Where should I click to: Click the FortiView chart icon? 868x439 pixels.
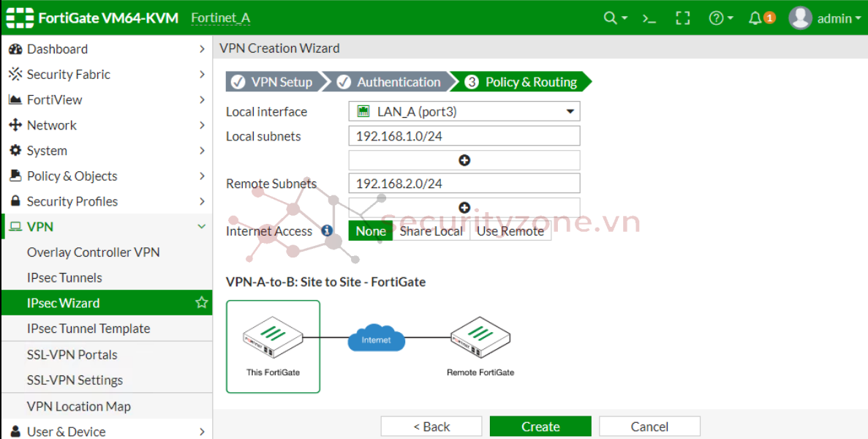(15, 100)
